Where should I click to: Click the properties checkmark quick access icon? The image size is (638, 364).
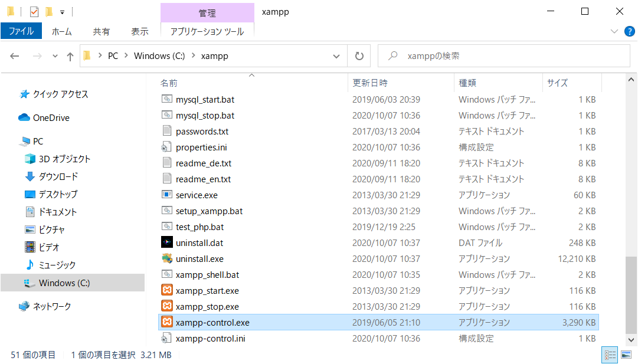tap(34, 12)
